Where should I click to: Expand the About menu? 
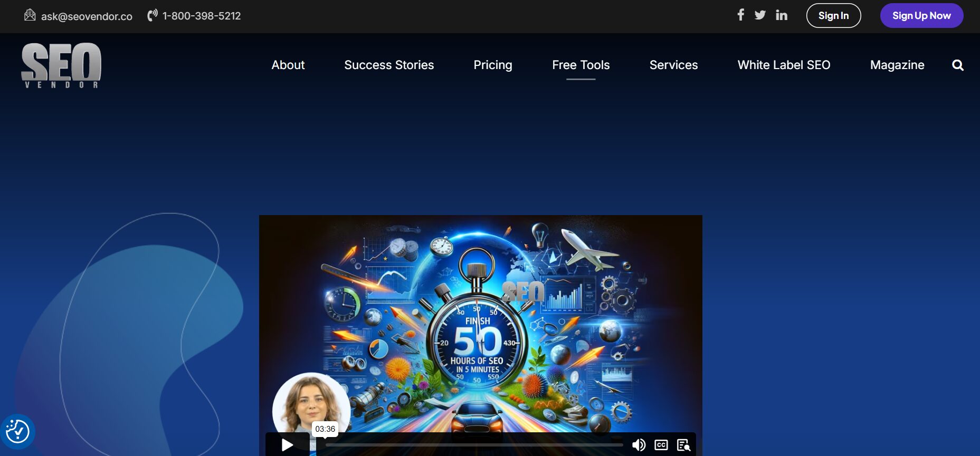pos(288,65)
